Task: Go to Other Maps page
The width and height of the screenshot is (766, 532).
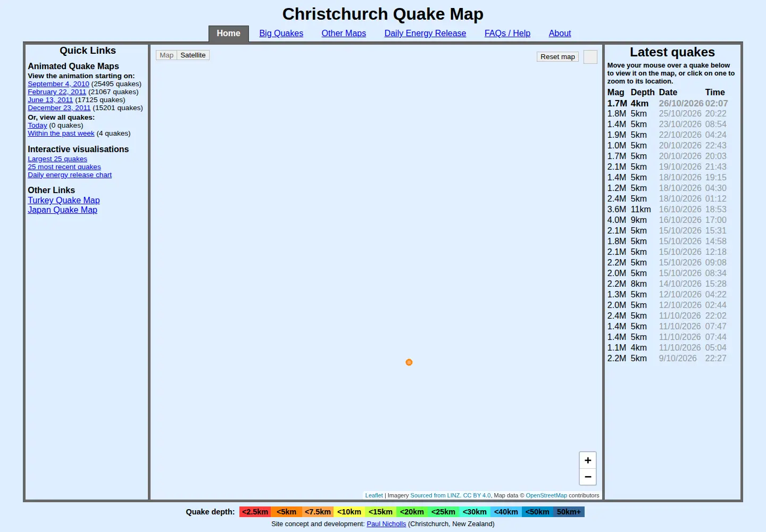Action: pos(344,33)
